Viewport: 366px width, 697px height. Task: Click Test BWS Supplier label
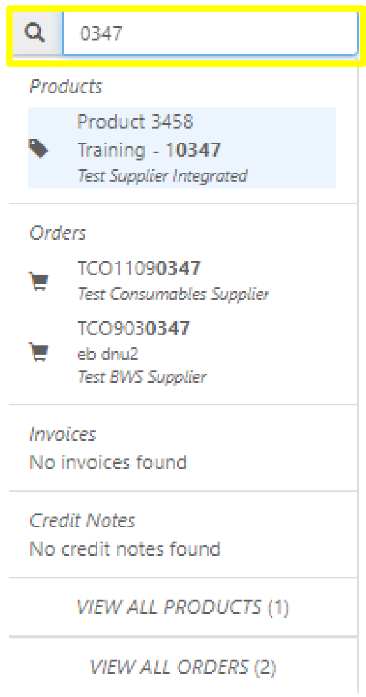coord(142,377)
